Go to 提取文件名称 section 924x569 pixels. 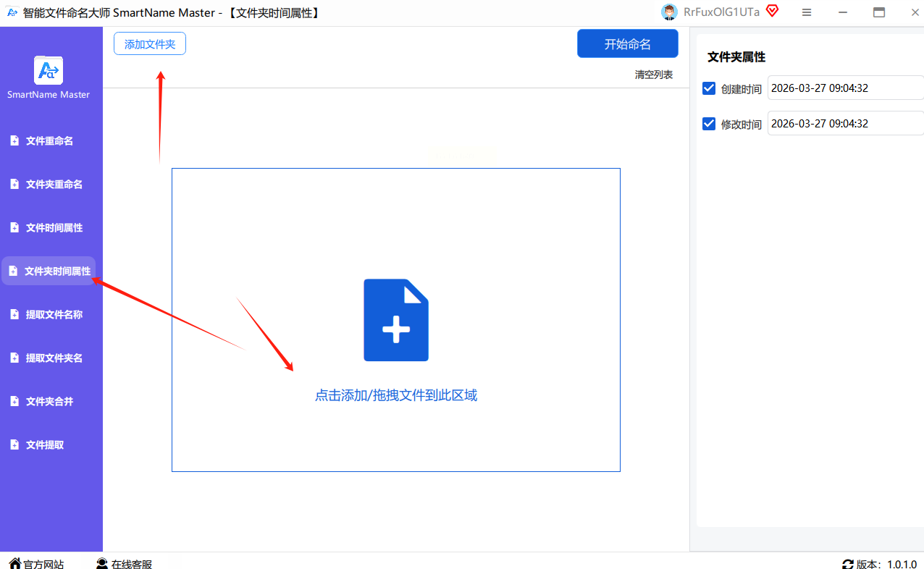pyautogui.click(x=49, y=315)
